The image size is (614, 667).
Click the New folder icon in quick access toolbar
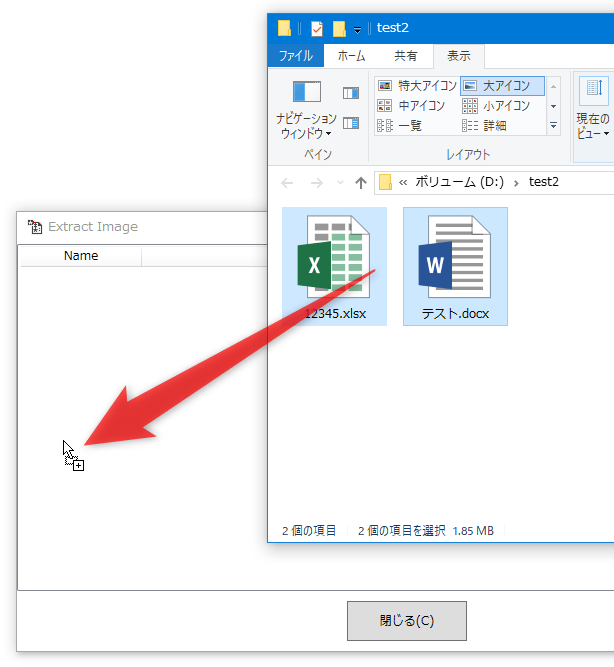click(x=339, y=29)
